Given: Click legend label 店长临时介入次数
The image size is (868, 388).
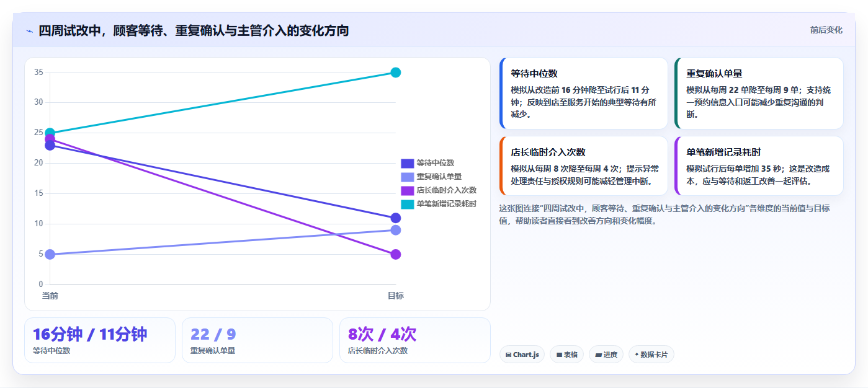Looking at the screenshot, I should pyautogui.click(x=447, y=190).
